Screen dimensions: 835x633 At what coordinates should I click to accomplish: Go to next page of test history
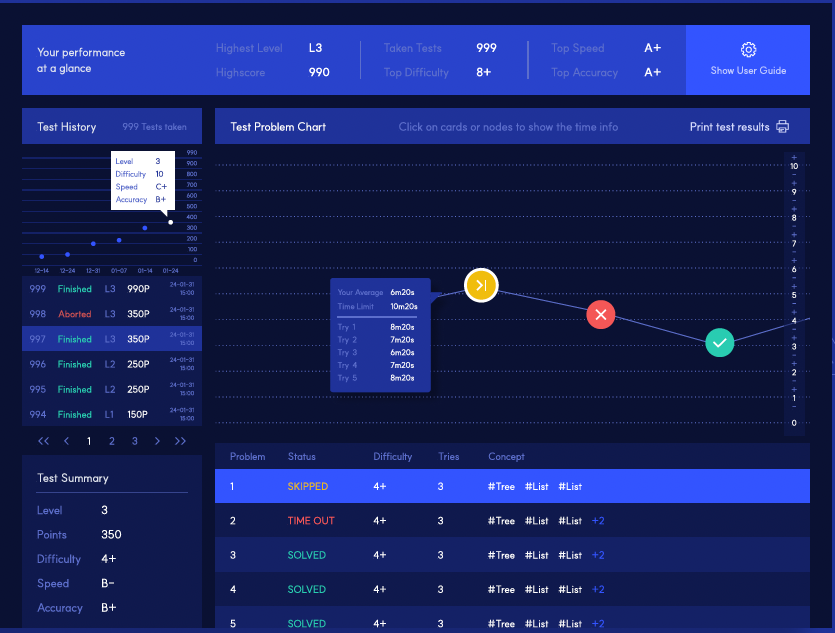point(157,441)
